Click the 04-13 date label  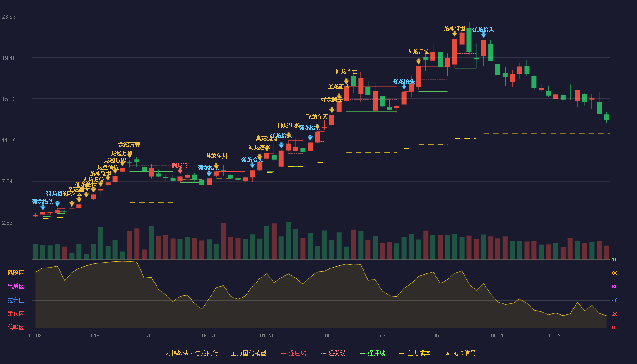coord(208,335)
